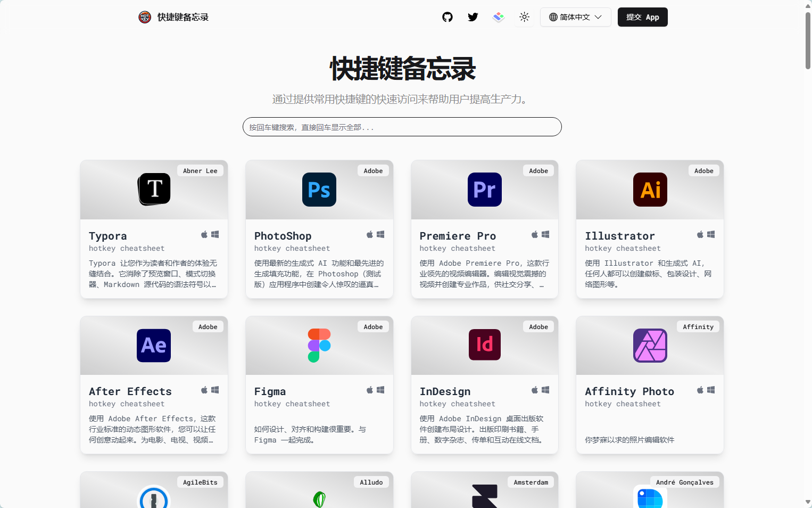Open the Typora card title
The width and height of the screenshot is (812, 508).
(x=108, y=236)
